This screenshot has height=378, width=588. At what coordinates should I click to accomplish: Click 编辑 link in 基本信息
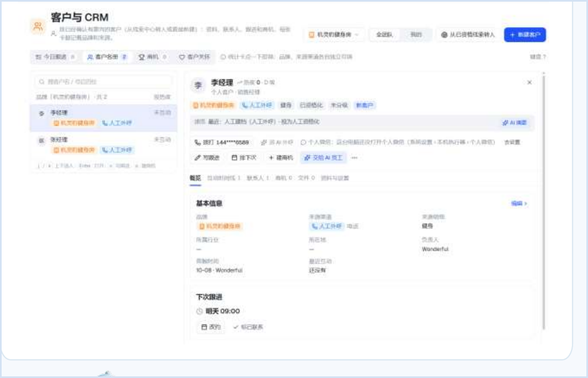pos(519,203)
